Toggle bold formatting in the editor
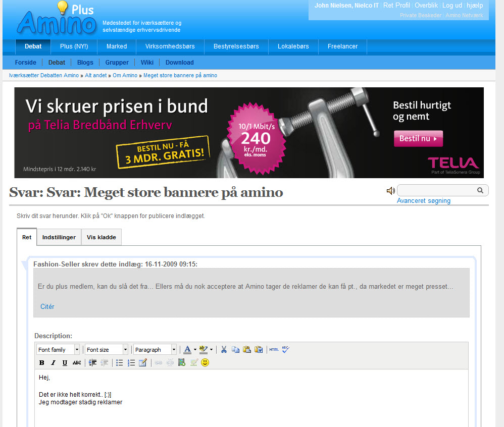The height and width of the screenshot is (427, 504). tap(41, 362)
